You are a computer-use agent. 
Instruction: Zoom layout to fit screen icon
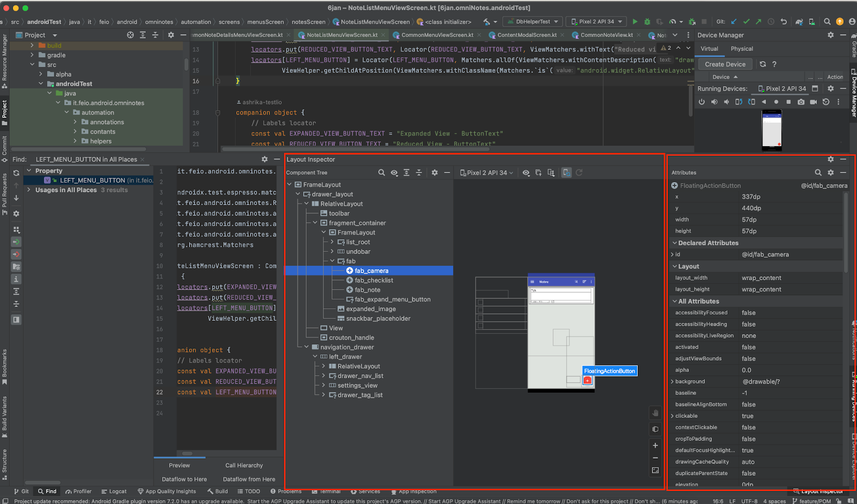(655, 470)
